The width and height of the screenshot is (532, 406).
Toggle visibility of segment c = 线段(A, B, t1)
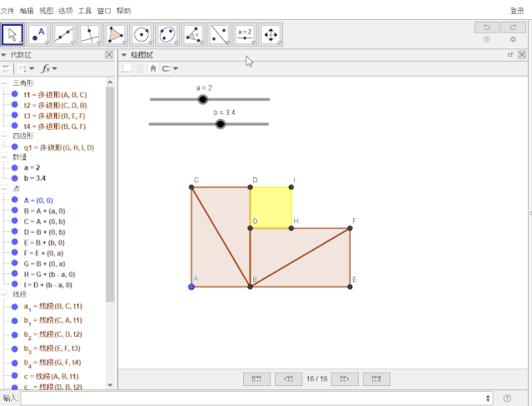pyautogui.click(x=15, y=375)
